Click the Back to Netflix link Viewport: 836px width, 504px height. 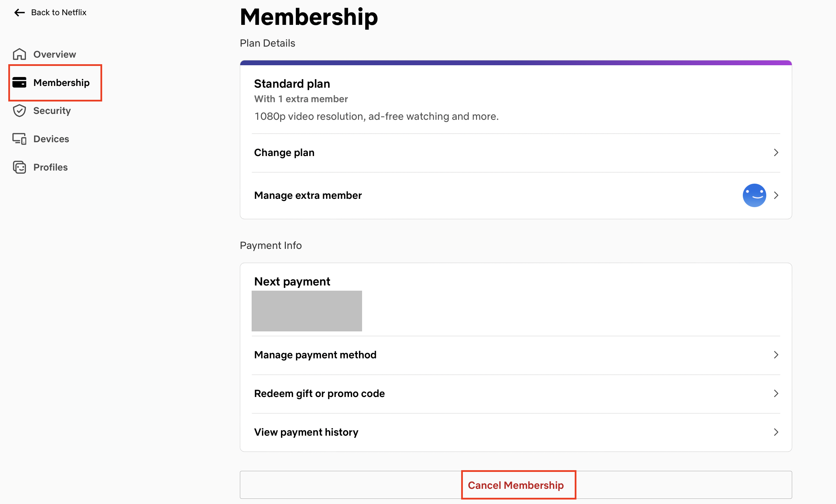pos(59,13)
